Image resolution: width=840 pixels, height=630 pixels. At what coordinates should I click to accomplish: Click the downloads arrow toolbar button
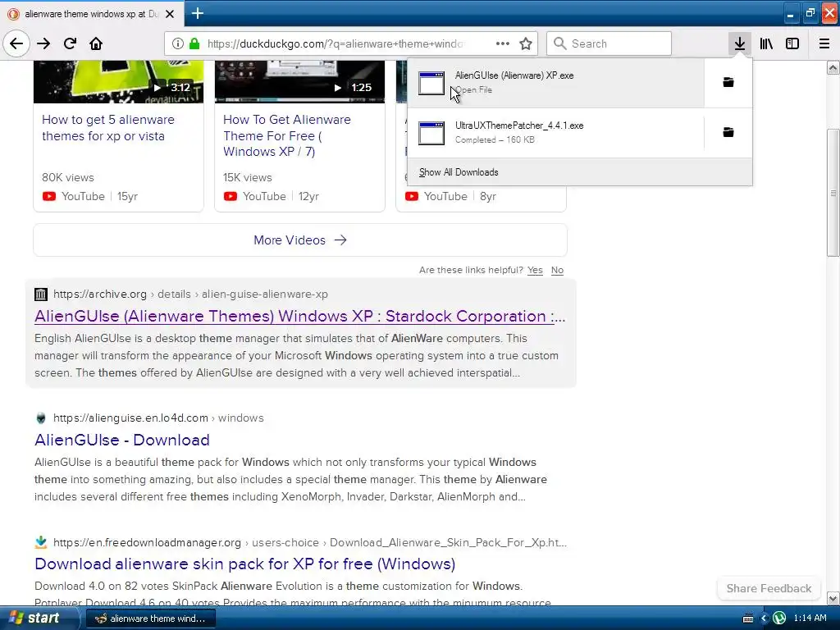(739, 43)
